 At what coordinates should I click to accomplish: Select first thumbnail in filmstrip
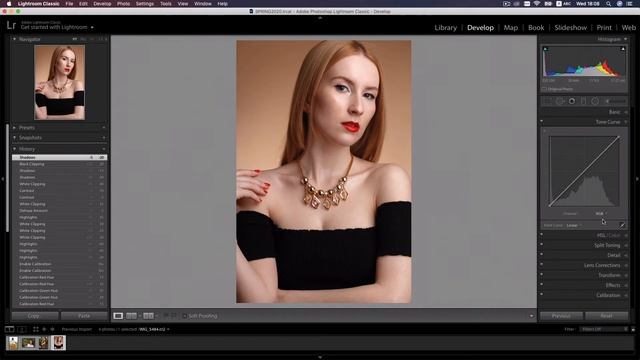(13, 343)
